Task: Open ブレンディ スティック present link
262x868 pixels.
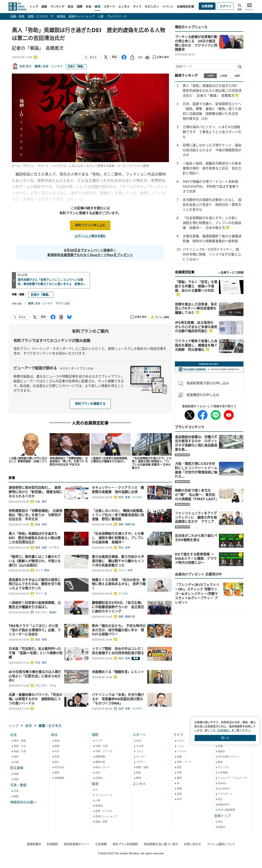Action: pyautogui.click(x=197, y=593)
